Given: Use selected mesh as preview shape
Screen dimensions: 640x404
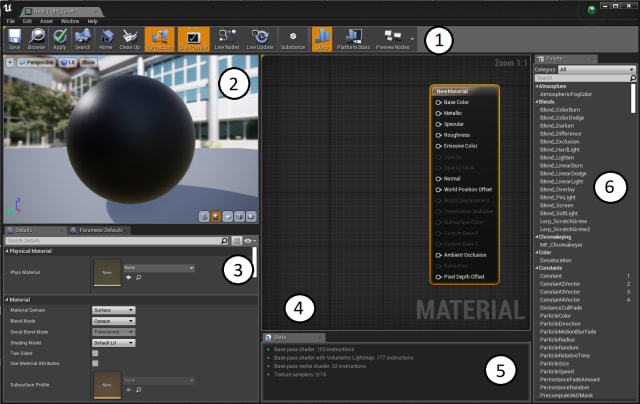Looking at the screenshot, I should tap(251, 216).
